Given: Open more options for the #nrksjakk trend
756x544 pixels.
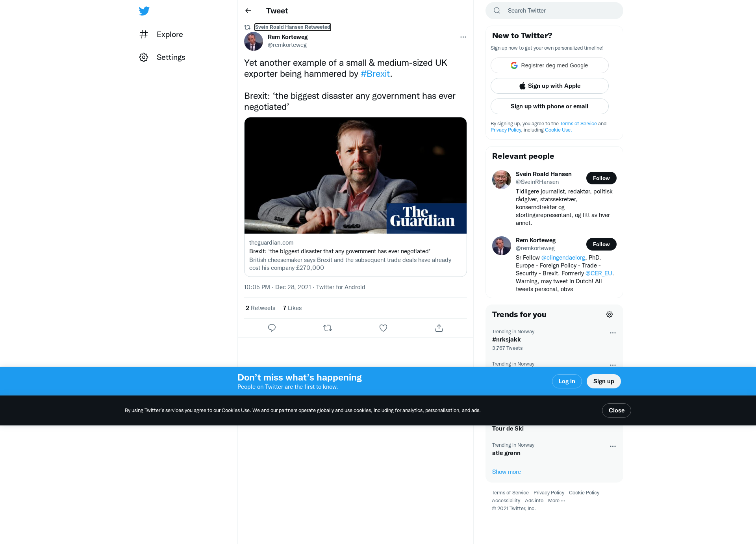Looking at the screenshot, I should point(613,333).
